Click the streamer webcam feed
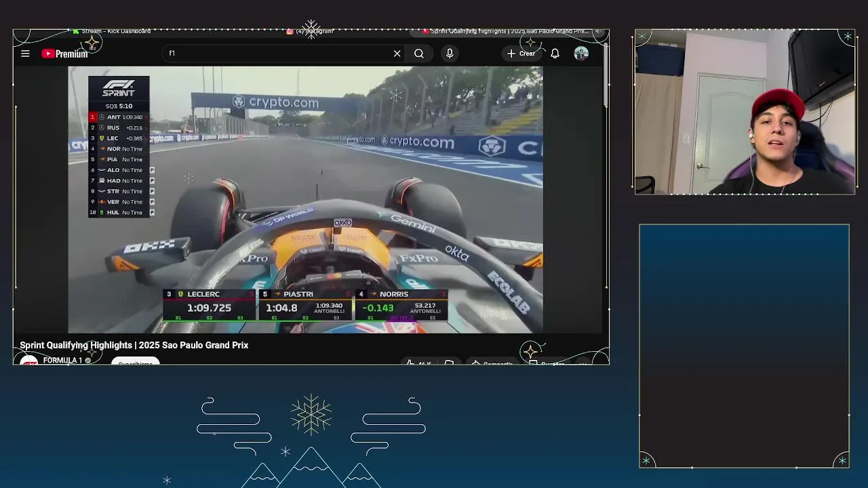The height and width of the screenshot is (488, 868). click(745, 113)
